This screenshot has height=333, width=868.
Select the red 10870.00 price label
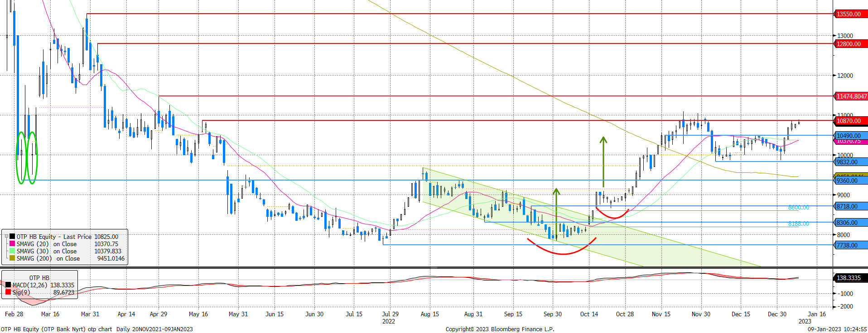point(851,121)
